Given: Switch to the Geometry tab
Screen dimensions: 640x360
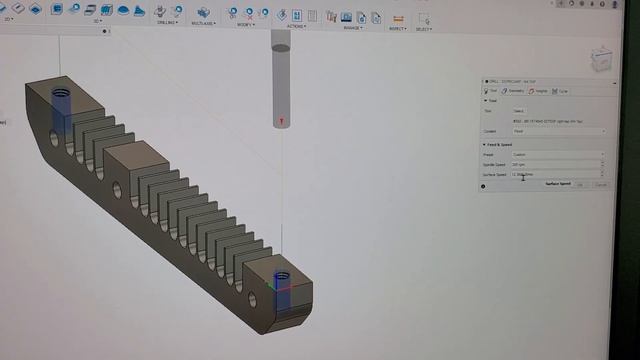Looking at the screenshot, I should click(x=513, y=91).
